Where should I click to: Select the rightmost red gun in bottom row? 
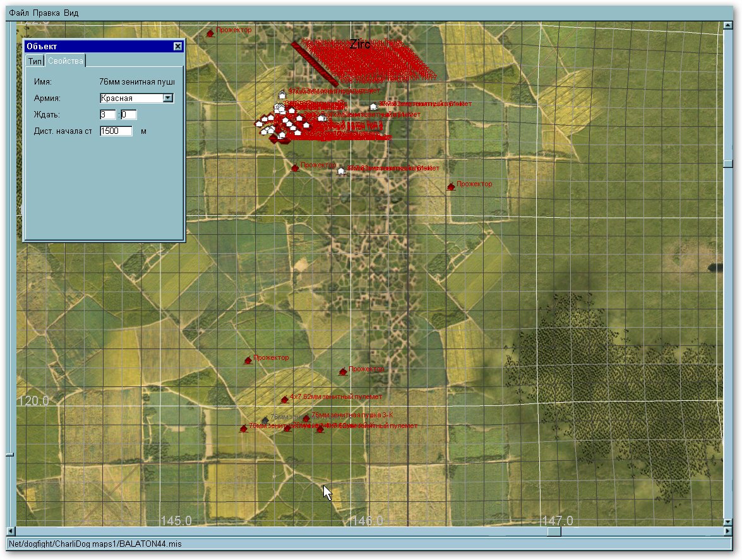coord(320,429)
